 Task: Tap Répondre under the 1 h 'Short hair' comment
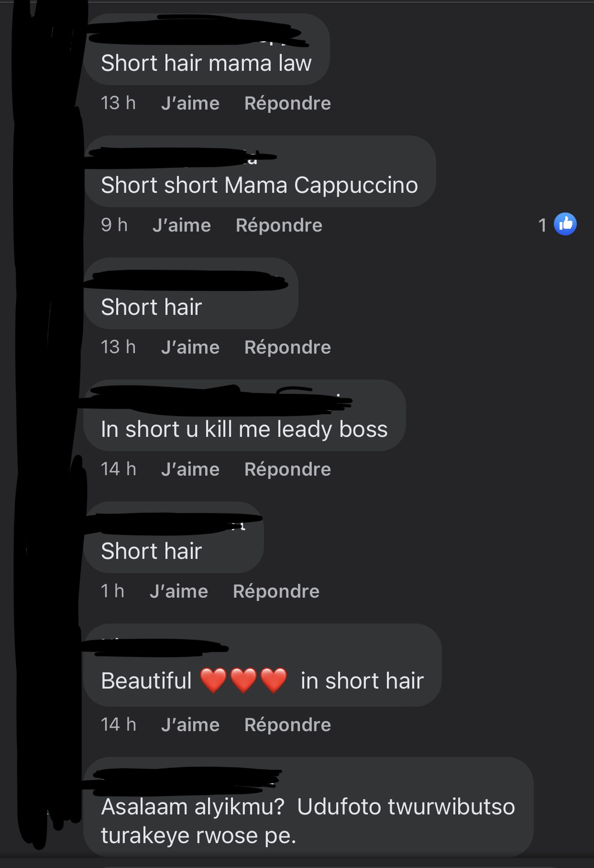pyautogui.click(x=276, y=591)
